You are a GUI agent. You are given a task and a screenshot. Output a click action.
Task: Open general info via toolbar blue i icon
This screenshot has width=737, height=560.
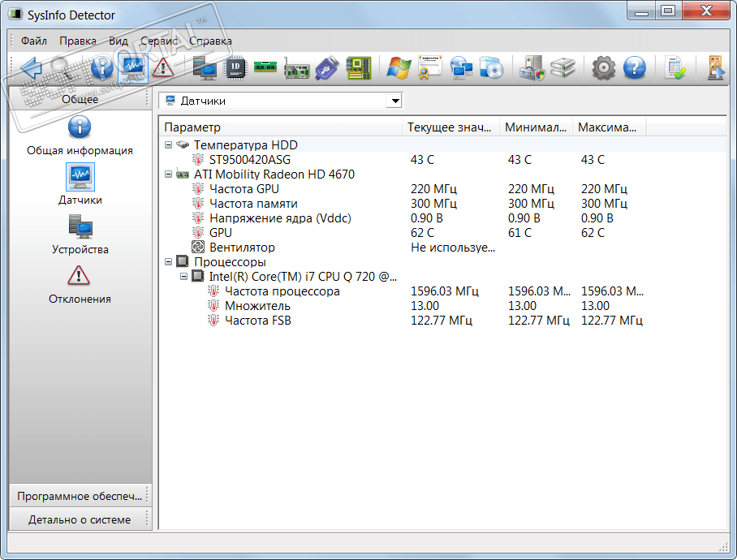101,69
